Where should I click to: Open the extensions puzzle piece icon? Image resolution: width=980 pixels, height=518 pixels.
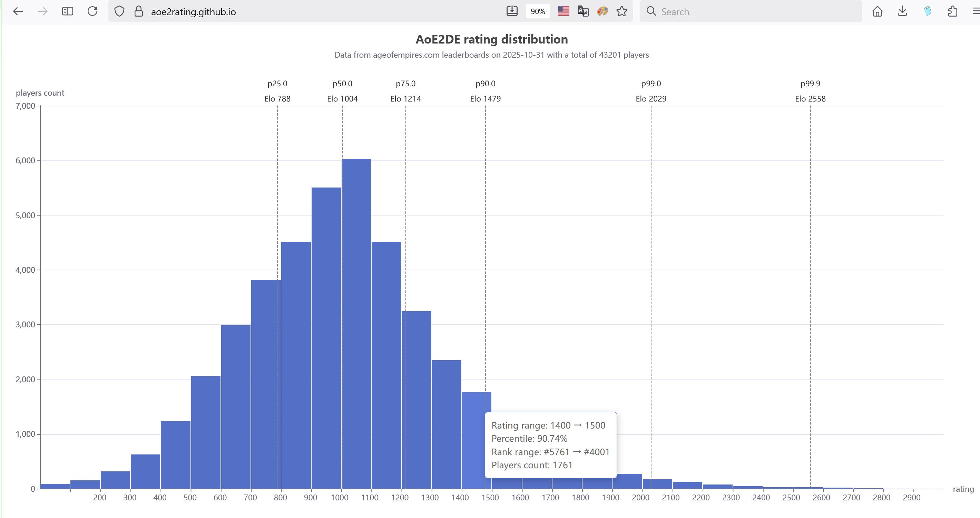click(953, 11)
